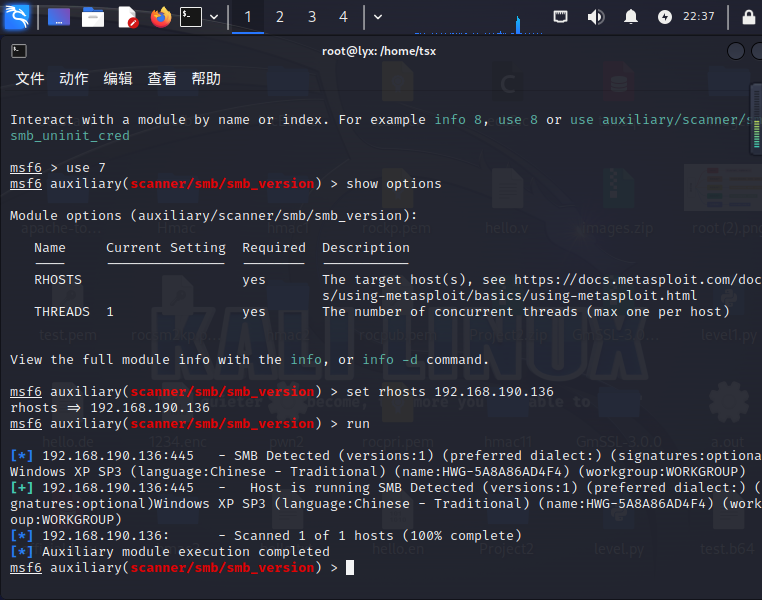Switch to workspace 1

point(248,17)
